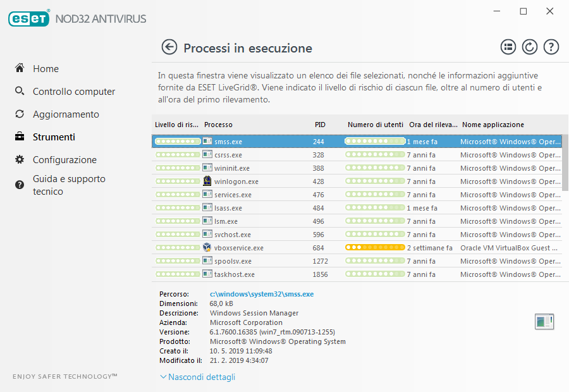
Task: Click the process list vertical scrollbar
Action: [x=565, y=162]
